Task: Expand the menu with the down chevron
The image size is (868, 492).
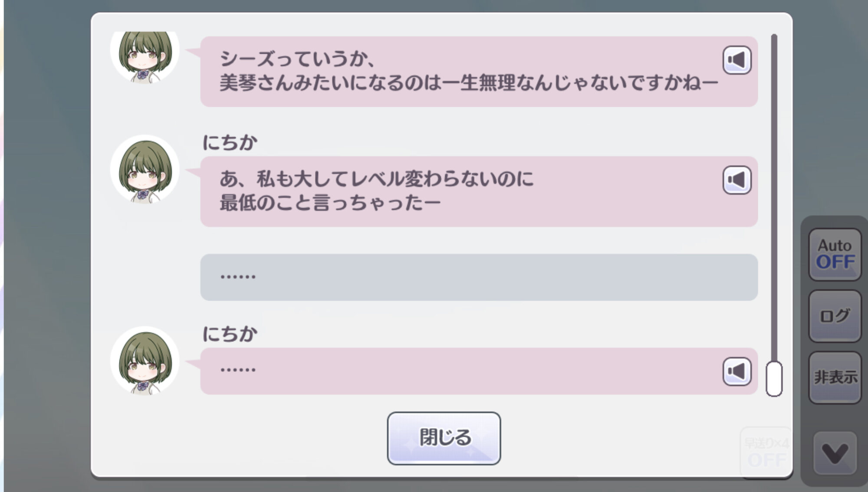Action: tap(835, 453)
